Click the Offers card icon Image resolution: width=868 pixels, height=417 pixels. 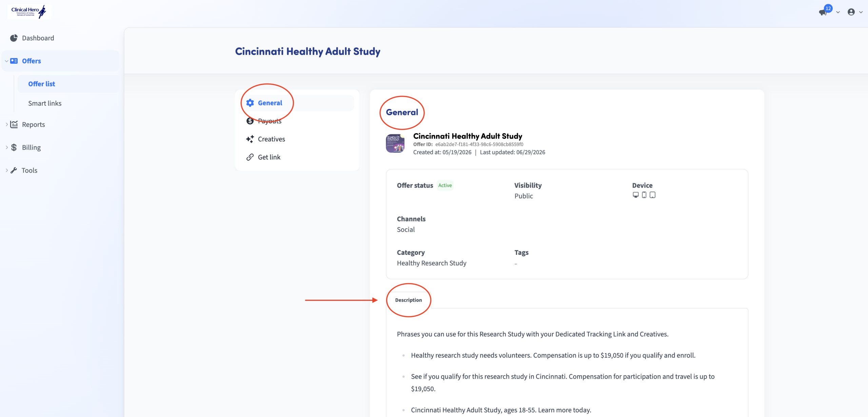[x=14, y=61]
